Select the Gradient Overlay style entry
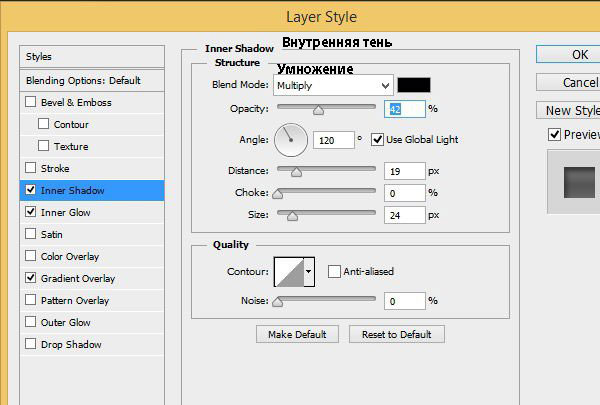This screenshot has height=405, width=600. (x=78, y=278)
